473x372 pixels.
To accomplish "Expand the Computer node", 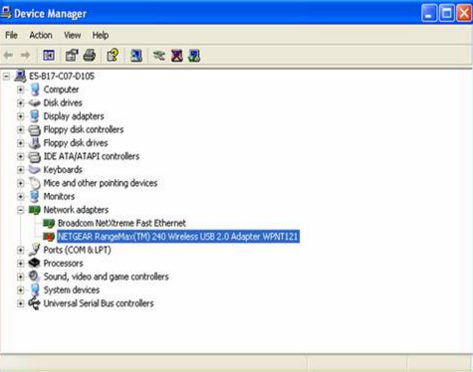I will [x=20, y=90].
